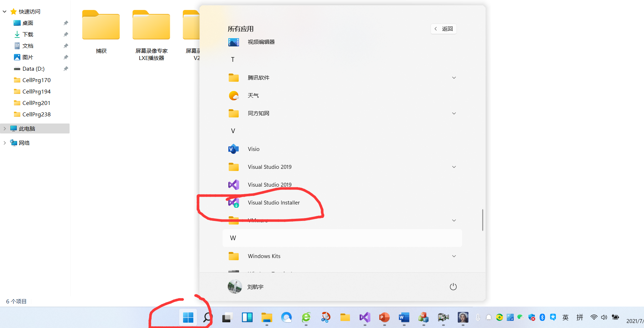
Task: Open the portrait photo app in taskbar
Action: [x=463, y=317]
